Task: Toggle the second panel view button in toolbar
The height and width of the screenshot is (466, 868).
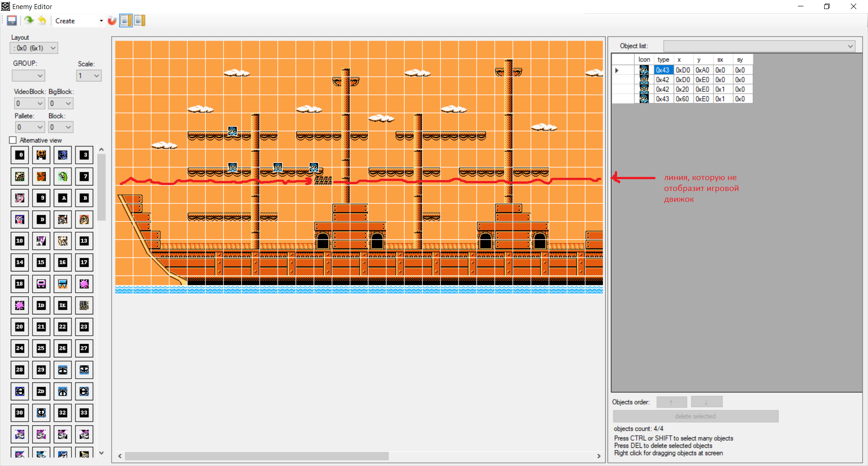Action: pos(139,20)
